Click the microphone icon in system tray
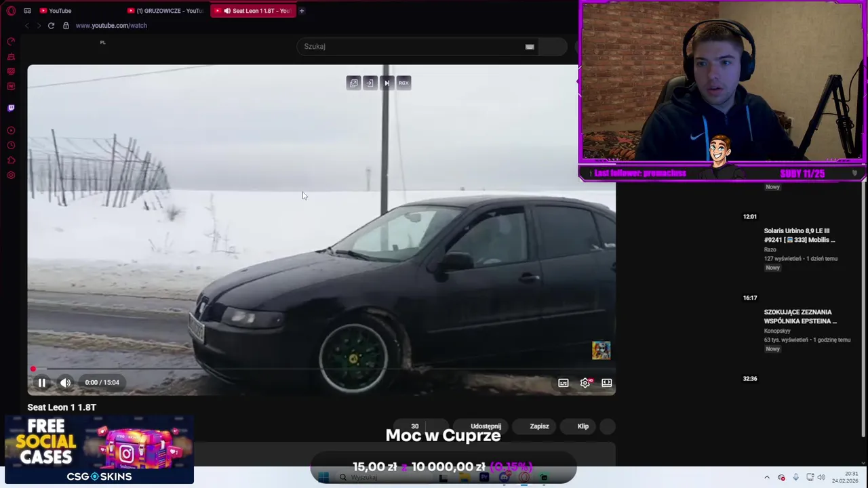 click(795, 478)
